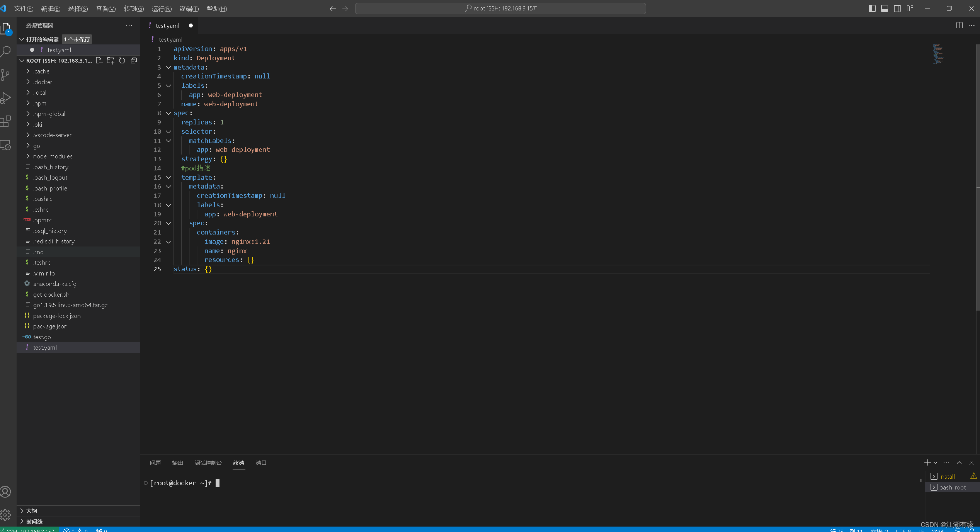This screenshot has width=980, height=532.
Task: Open the Extensions view
Action: click(6, 122)
